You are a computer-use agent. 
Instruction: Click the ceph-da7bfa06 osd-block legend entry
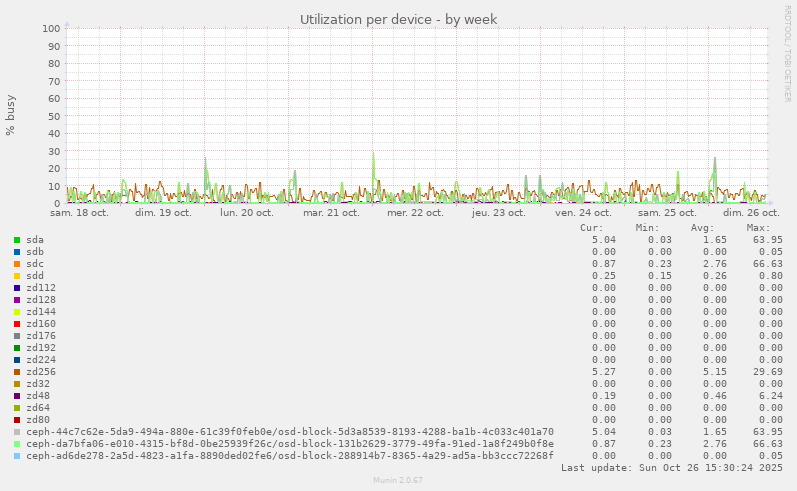(x=290, y=444)
